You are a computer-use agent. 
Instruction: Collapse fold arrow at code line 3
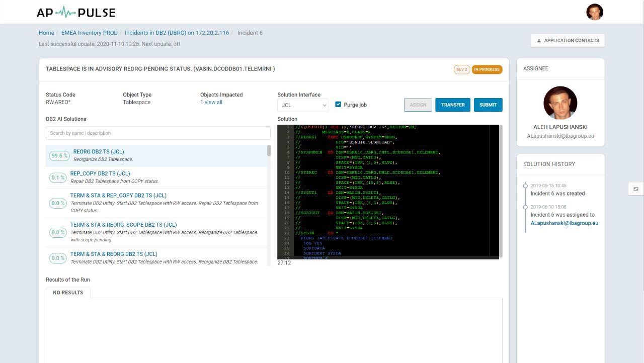click(292, 137)
